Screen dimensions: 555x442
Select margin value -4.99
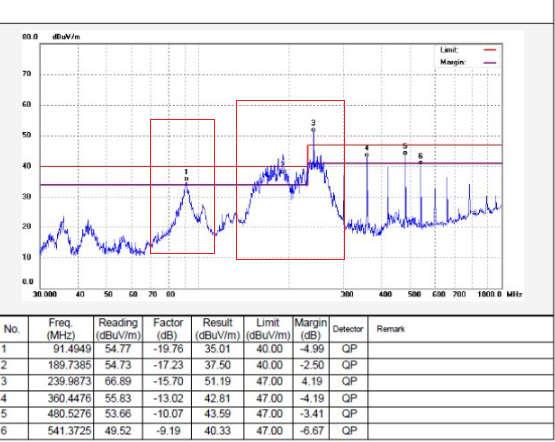pos(311,349)
